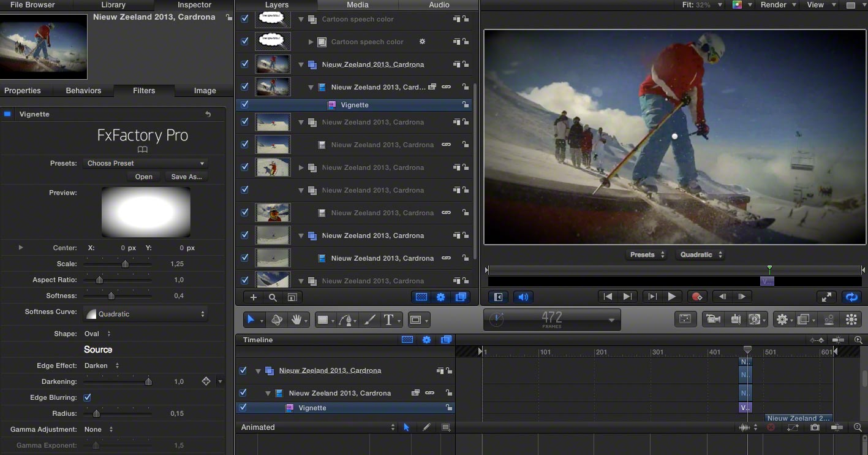Disable the Vignette layer in Layers list
868x455 pixels.
click(244, 105)
